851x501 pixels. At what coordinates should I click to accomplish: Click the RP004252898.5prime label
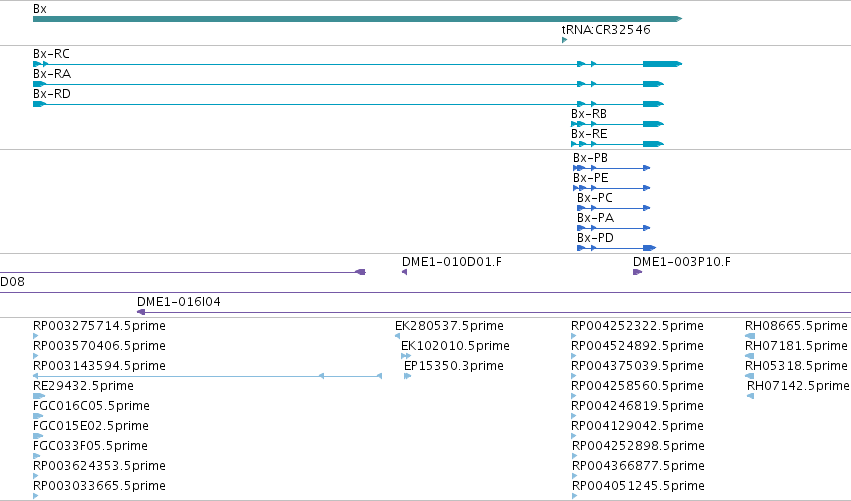coord(638,446)
